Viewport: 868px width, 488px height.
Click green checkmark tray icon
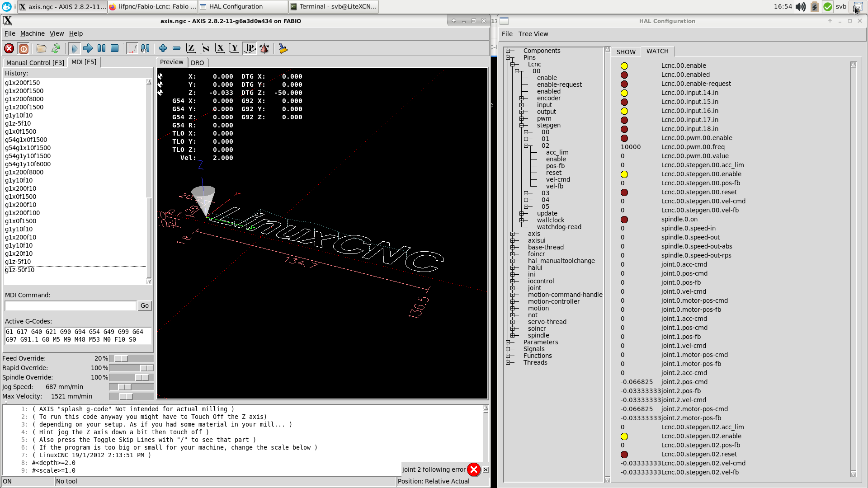point(828,7)
